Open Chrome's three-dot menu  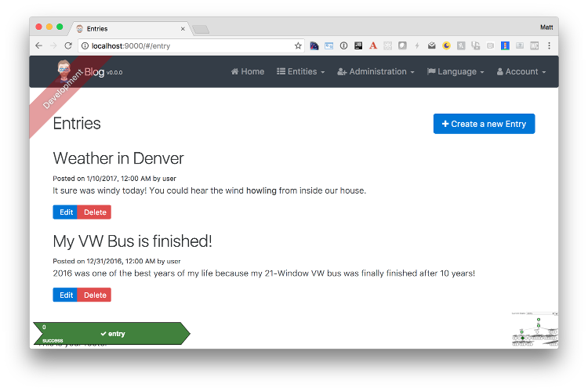tap(549, 45)
